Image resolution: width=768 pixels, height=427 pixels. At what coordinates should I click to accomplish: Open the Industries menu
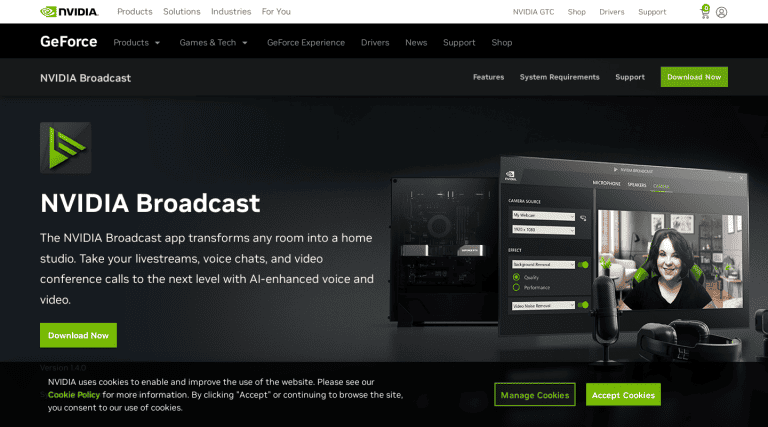[231, 11]
